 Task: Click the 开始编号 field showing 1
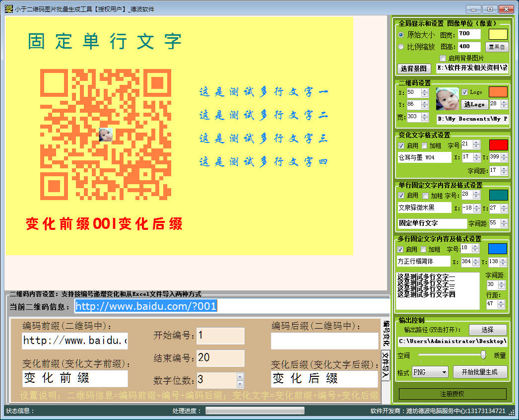220,336
